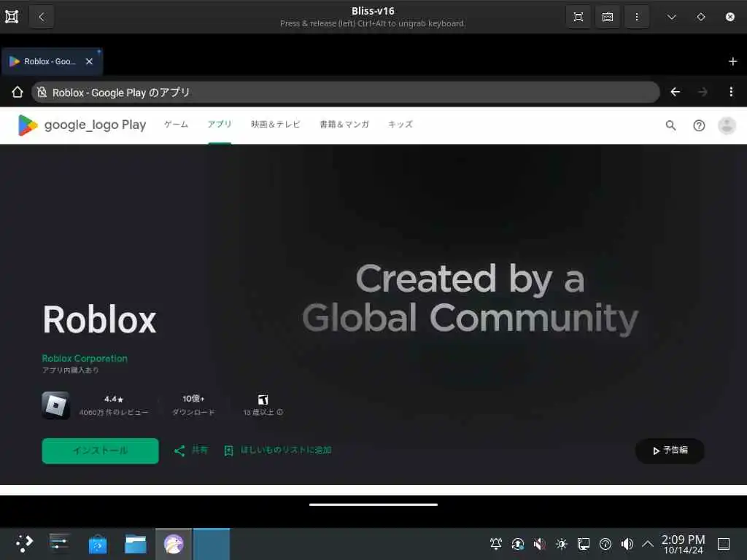The image size is (747, 560).
Task: Open the KDE application launcher
Action: tap(24, 543)
